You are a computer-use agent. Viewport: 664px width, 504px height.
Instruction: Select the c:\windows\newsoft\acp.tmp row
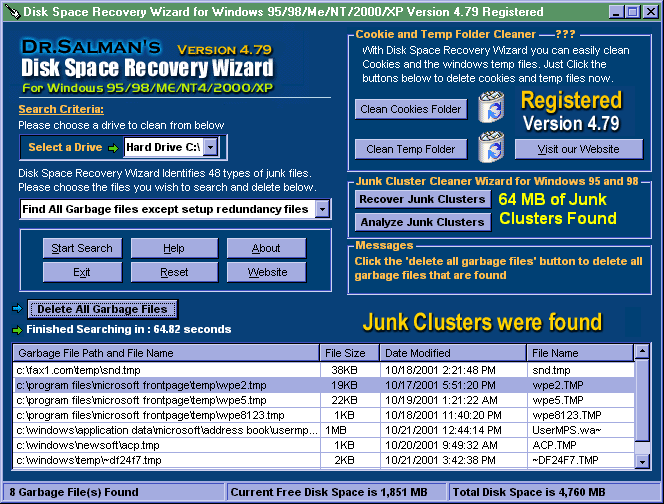coord(324,445)
